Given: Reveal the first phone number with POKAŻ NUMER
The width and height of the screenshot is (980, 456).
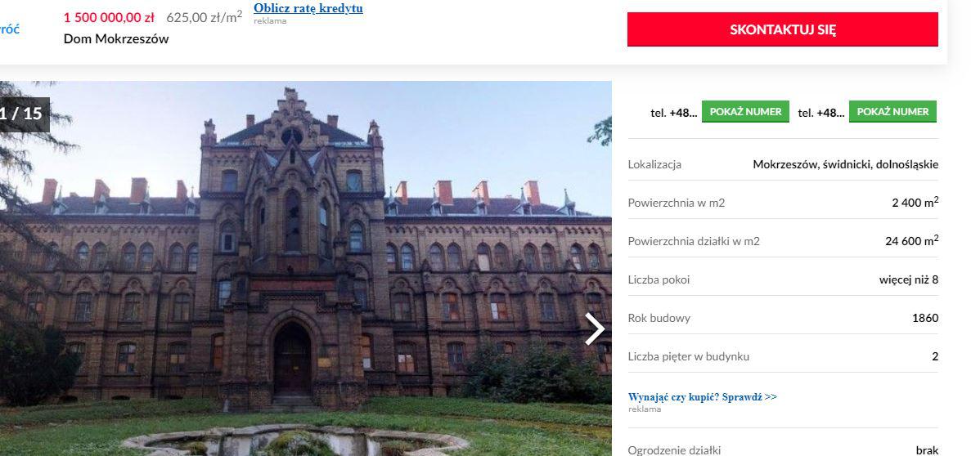Looking at the screenshot, I should point(745,112).
